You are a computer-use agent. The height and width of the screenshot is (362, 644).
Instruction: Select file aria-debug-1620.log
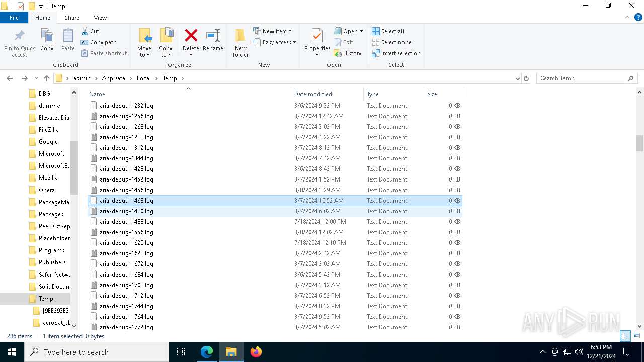coord(275,243)
